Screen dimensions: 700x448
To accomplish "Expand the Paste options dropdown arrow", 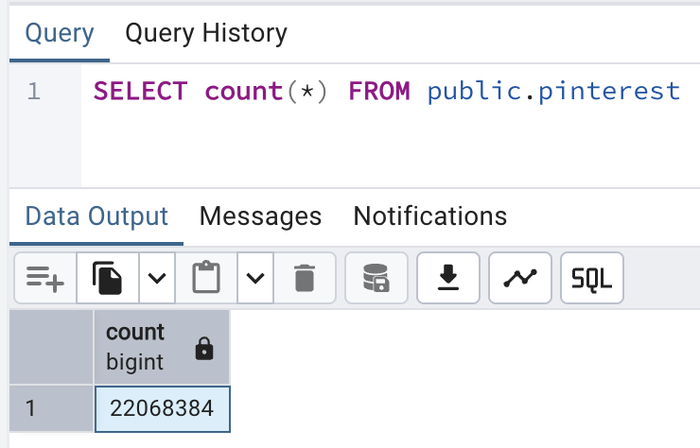I will coord(255,277).
